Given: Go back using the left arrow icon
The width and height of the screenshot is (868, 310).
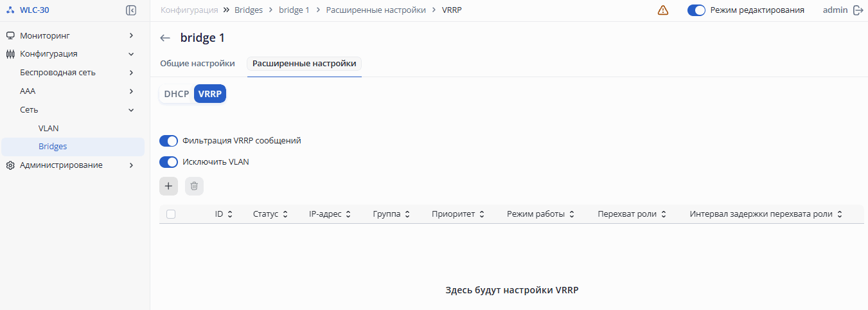Looking at the screenshot, I should (165, 38).
